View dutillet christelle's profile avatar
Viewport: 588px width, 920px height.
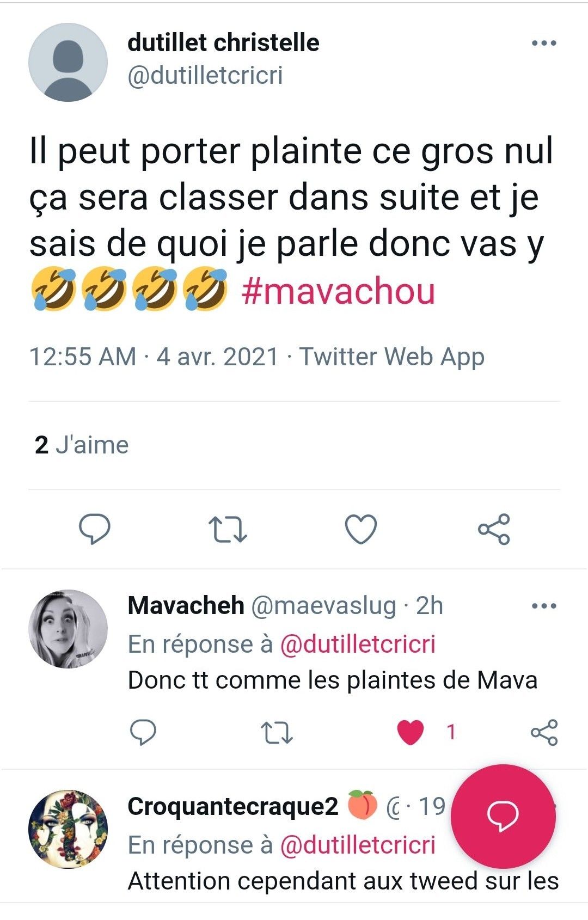click(68, 63)
